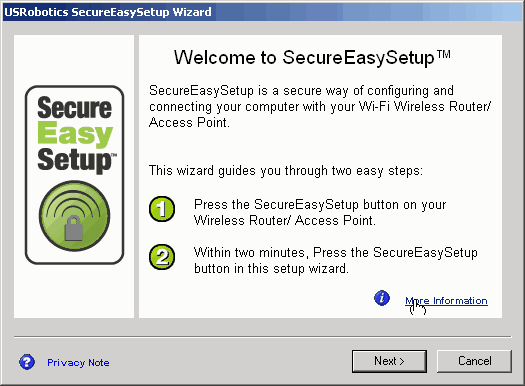This screenshot has height=386, width=525.
Task: Click the blue info icon beside More Information
Action: [382, 298]
